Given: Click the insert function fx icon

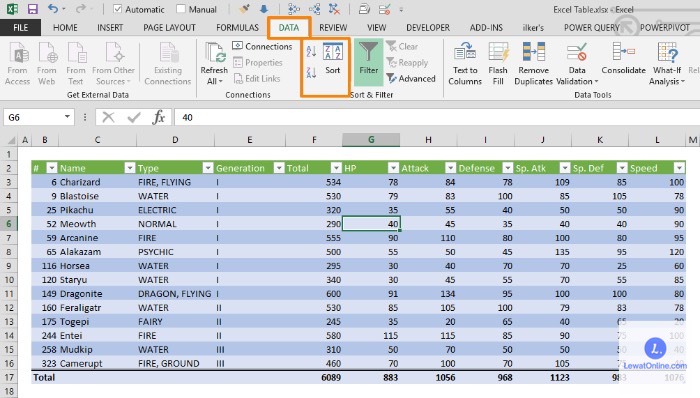Looking at the screenshot, I should pyautogui.click(x=158, y=117).
